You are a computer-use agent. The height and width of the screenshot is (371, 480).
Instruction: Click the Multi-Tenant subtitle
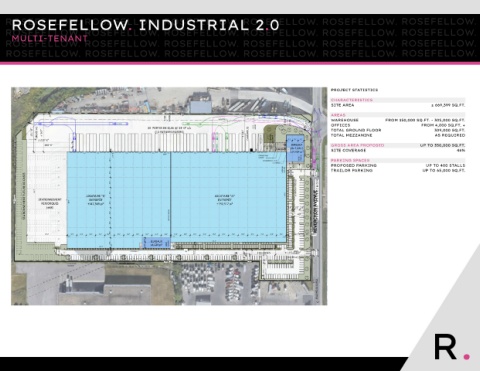coord(49,38)
